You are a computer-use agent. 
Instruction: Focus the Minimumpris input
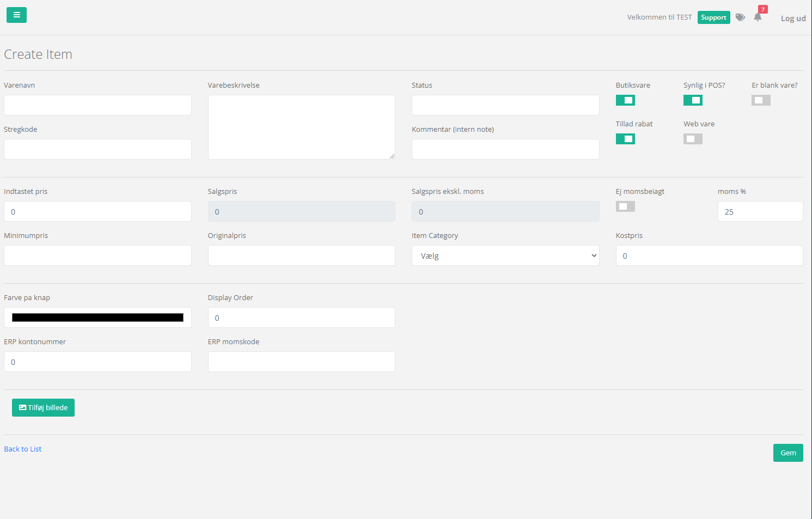tap(97, 255)
